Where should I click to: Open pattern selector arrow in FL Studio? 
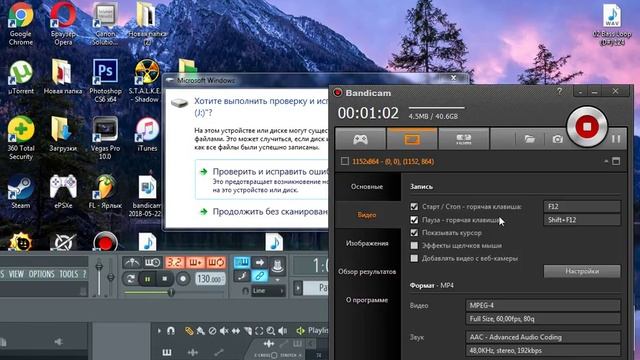298,288
